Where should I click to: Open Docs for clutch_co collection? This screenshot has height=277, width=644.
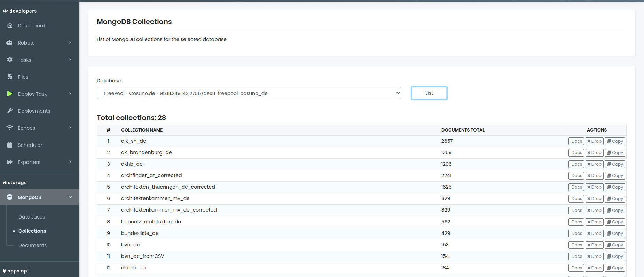(576, 268)
